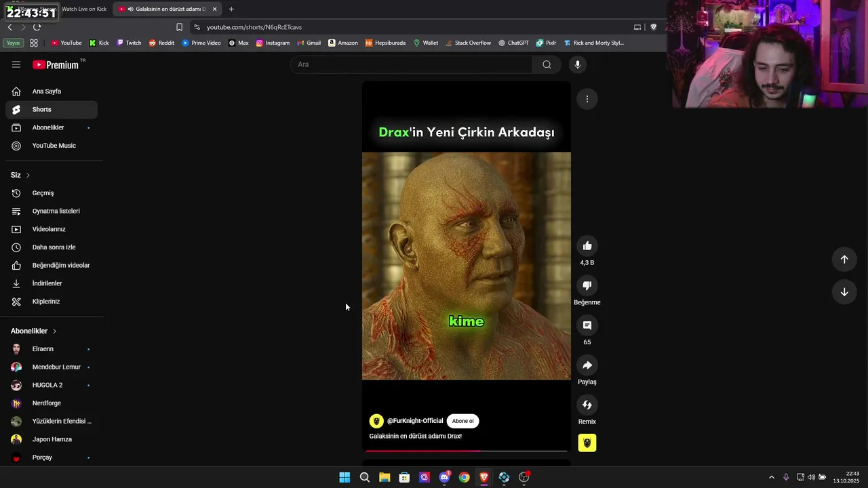Seek on the Short's progress bar
The width and height of the screenshot is (868, 488).
467,451
